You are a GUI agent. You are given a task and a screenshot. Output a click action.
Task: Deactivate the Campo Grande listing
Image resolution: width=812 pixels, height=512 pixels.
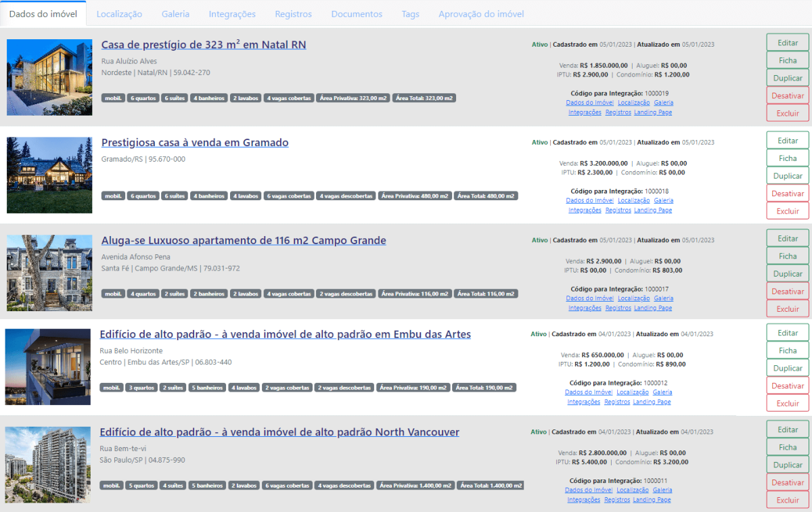[x=788, y=292]
